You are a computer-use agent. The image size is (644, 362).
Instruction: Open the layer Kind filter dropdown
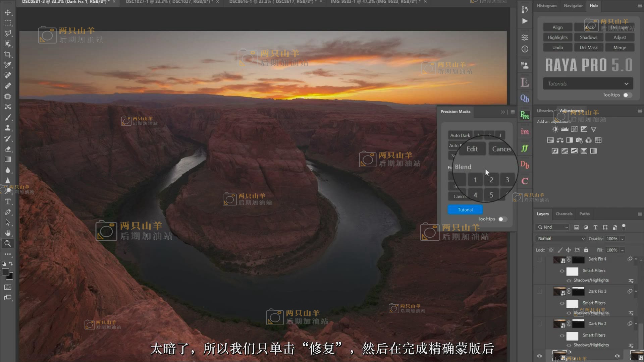coord(553,227)
